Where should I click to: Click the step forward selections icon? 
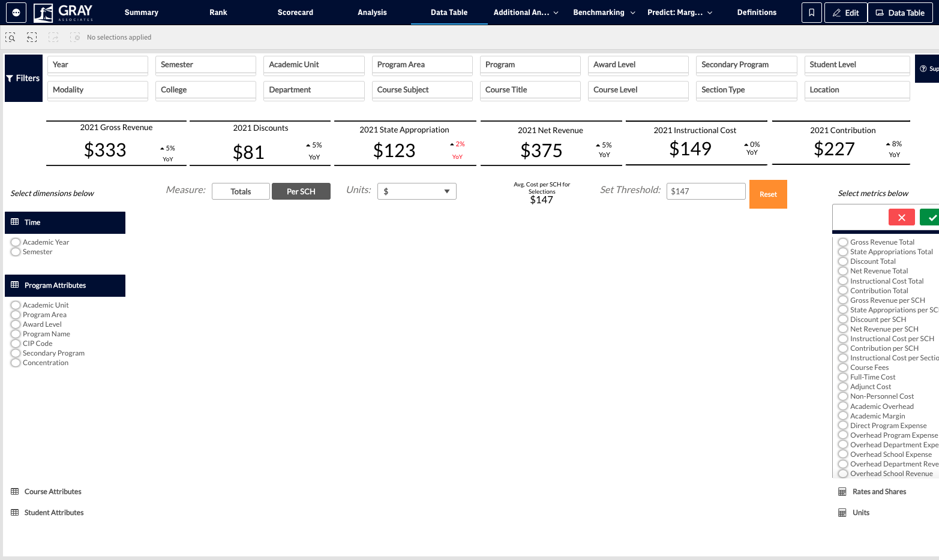pyautogui.click(x=53, y=37)
